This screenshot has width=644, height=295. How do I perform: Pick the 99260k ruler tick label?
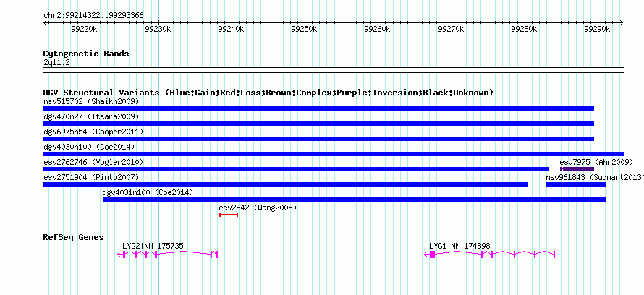pyautogui.click(x=378, y=29)
